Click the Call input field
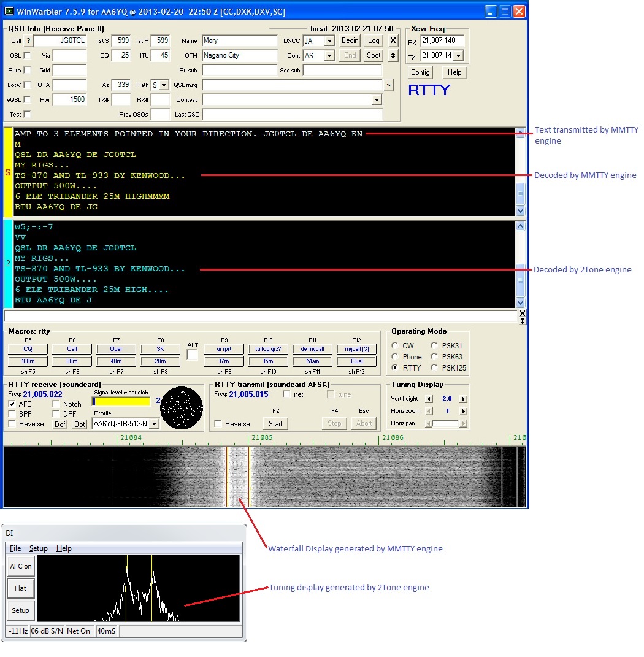This screenshot has height=657, width=644. (60, 40)
